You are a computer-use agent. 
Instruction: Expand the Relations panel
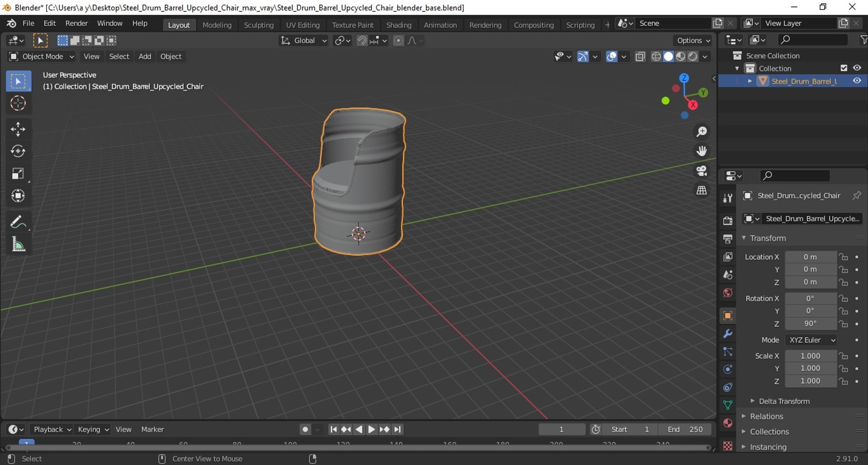[766, 416]
